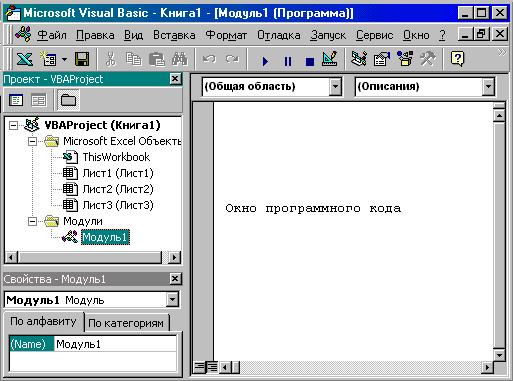This screenshot has height=381, width=513.
Task: Open the Отладка menu
Action: [278, 35]
